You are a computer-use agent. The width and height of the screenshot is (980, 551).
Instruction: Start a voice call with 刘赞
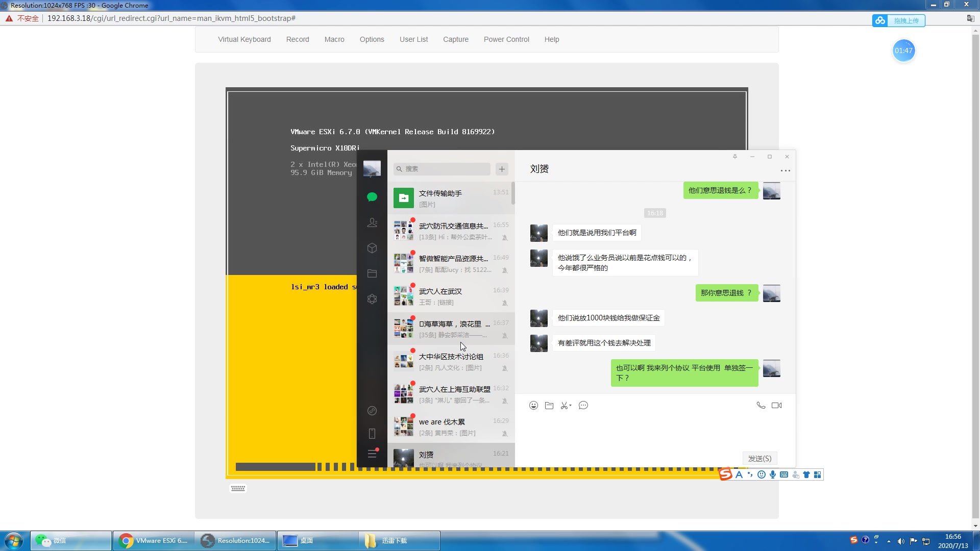click(761, 405)
